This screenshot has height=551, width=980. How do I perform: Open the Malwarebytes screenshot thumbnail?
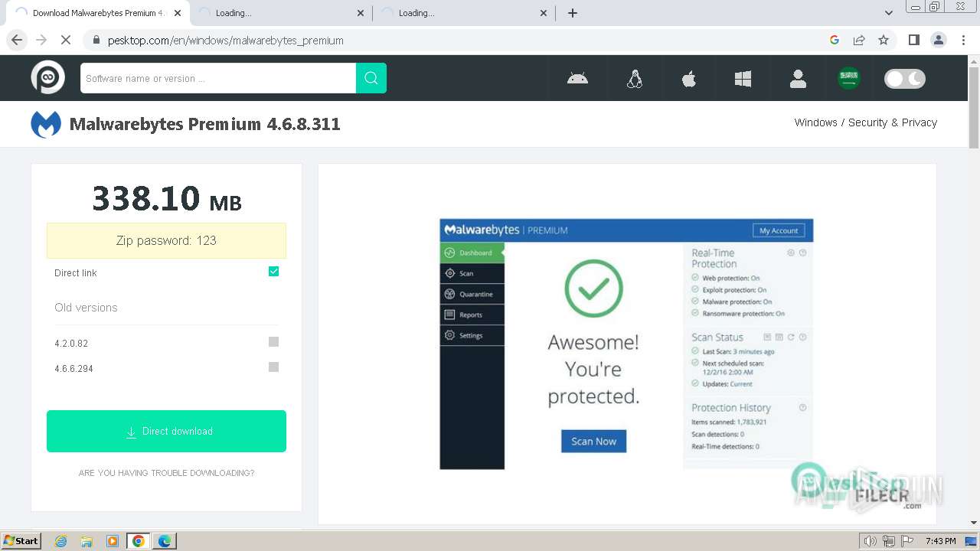point(626,344)
